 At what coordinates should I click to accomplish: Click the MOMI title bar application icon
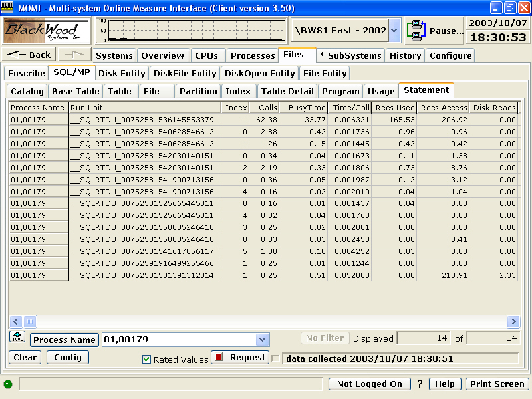pyautogui.click(x=8, y=7)
